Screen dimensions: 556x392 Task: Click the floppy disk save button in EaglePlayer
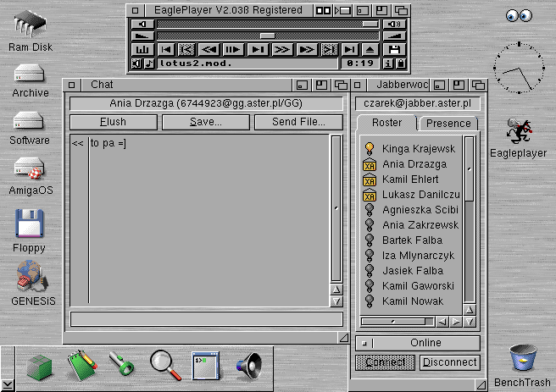click(x=394, y=50)
